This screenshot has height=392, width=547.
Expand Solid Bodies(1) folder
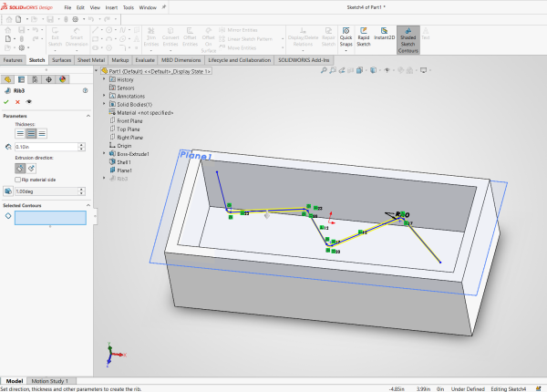104,104
